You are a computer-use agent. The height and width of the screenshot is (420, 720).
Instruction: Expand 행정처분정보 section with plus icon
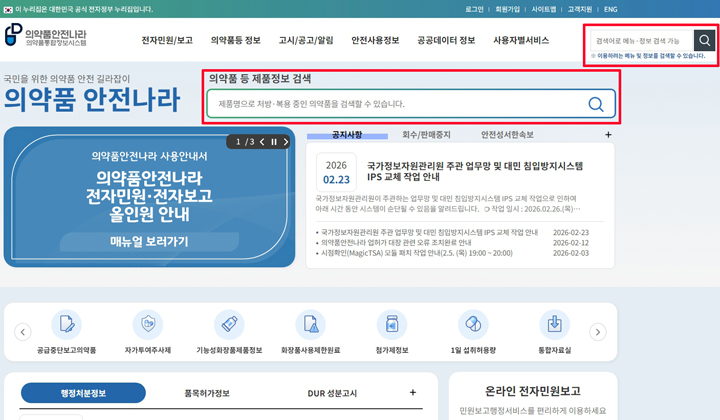tap(413, 392)
